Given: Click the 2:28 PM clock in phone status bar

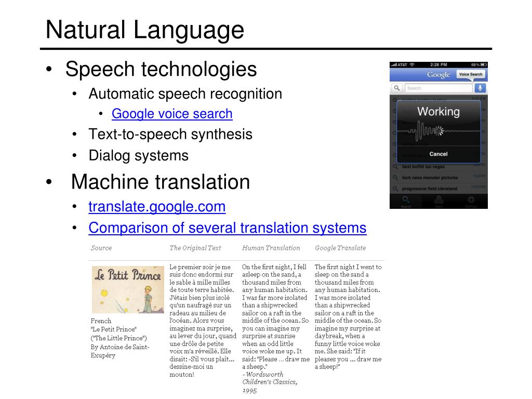Looking at the screenshot, I should (x=438, y=64).
